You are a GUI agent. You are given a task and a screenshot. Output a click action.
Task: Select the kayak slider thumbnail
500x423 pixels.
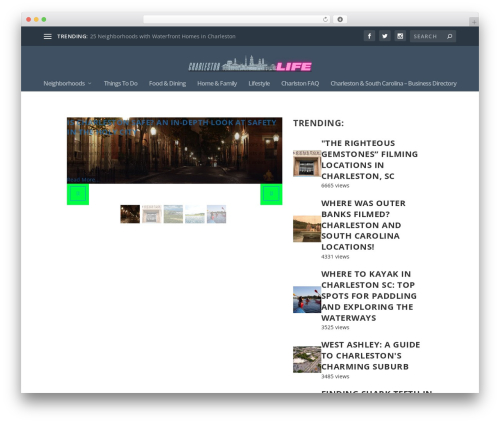pyautogui.click(x=216, y=214)
